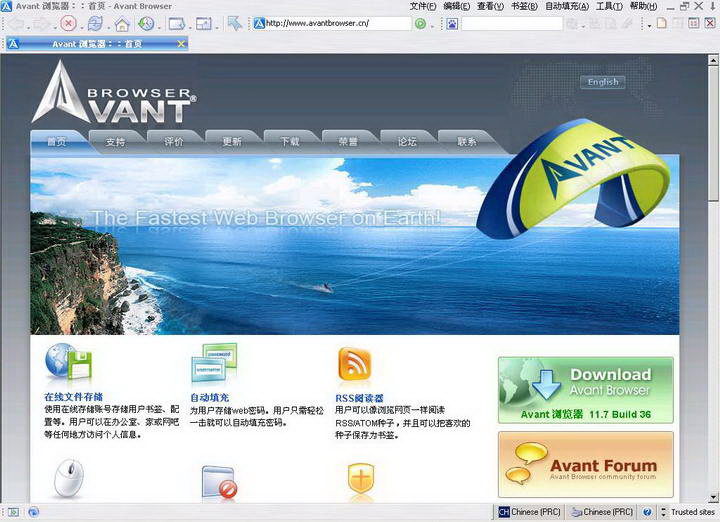The image size is (720, 522).
Task: Click the 自动填充 form windows icon
Action: pyautogui.click(x=214, y=363)
